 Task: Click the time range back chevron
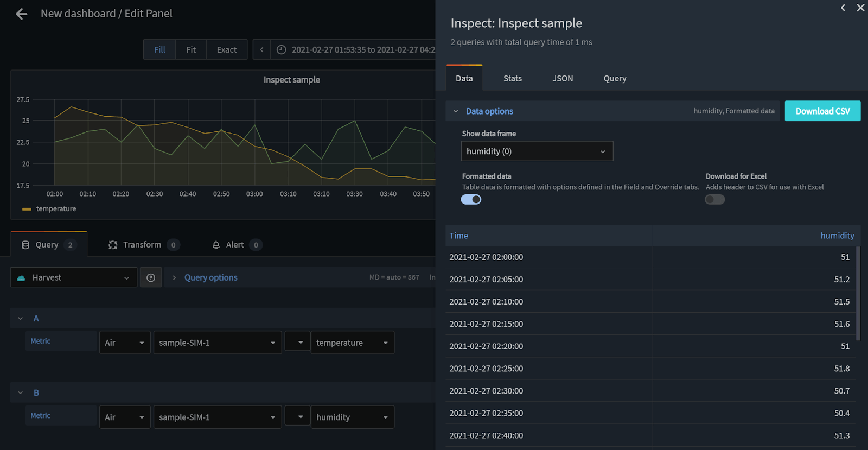(x=261, y=50)
